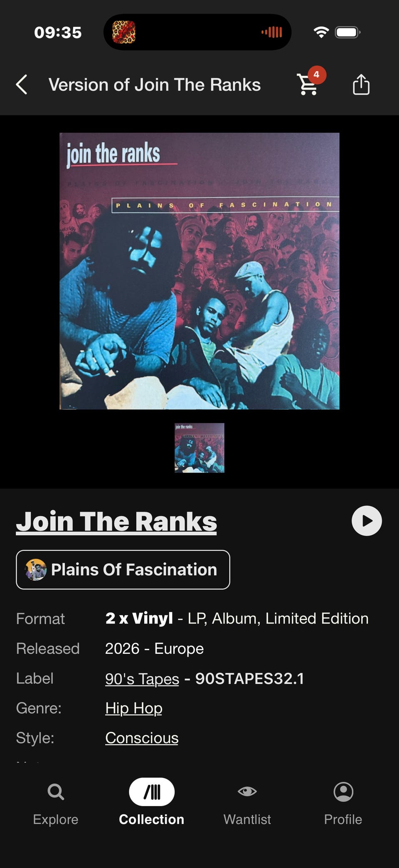
Task: Open the Explore magnifier tab
Action: coord(56,803)
